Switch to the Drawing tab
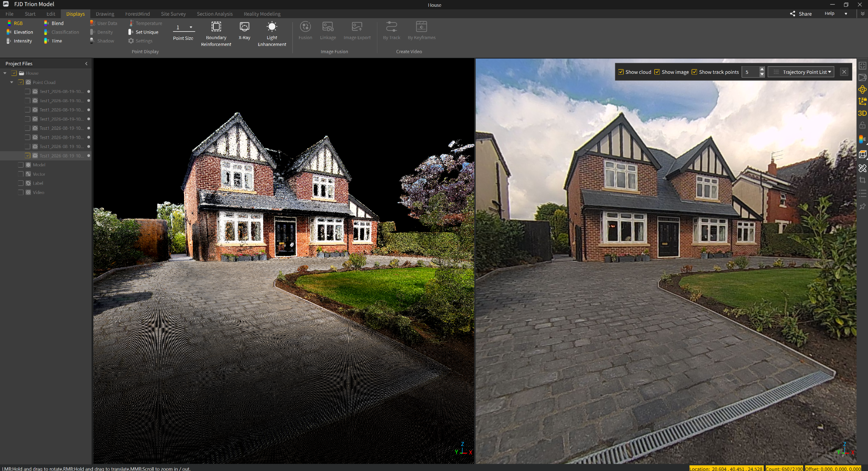 click(105, 14)
